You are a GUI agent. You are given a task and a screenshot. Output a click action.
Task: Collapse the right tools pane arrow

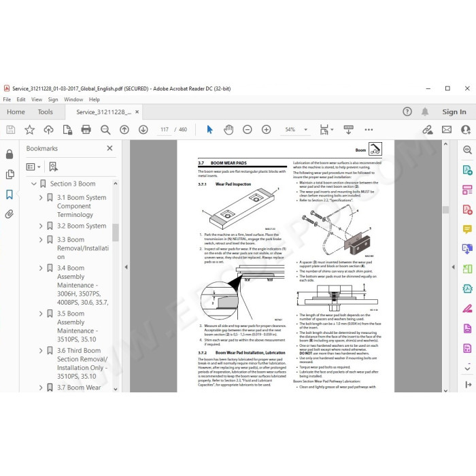(454, 267)
